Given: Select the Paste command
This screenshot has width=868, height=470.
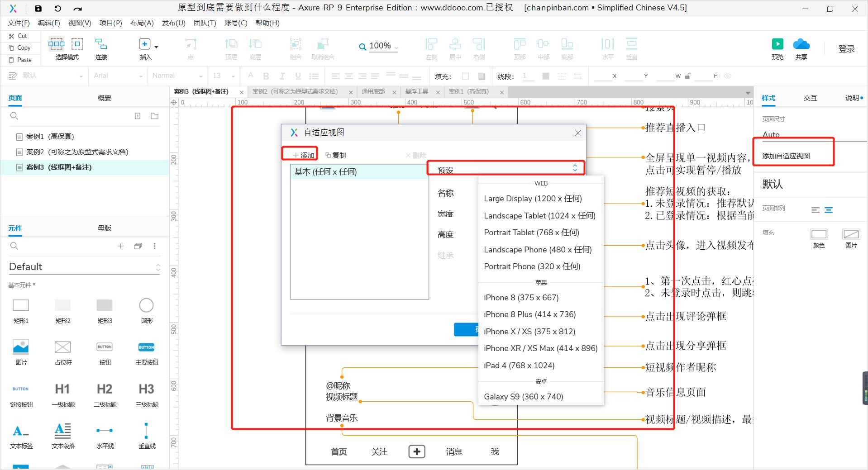Looking at the screenshot, I should tap(20, 60).
